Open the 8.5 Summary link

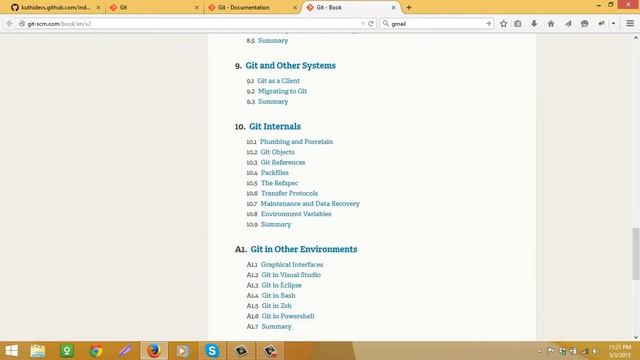pos(273,40)
